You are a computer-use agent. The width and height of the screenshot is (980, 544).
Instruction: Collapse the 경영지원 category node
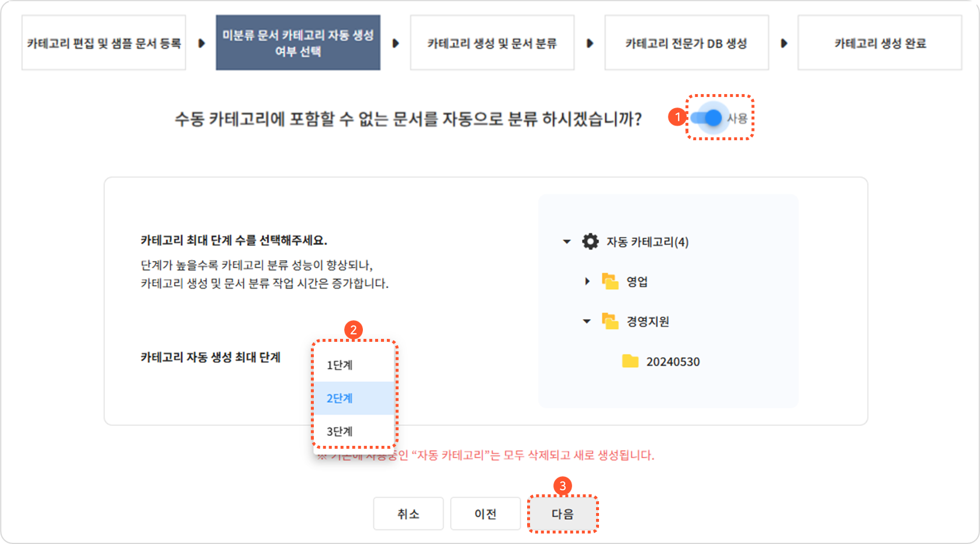click(x=587, y=321)
